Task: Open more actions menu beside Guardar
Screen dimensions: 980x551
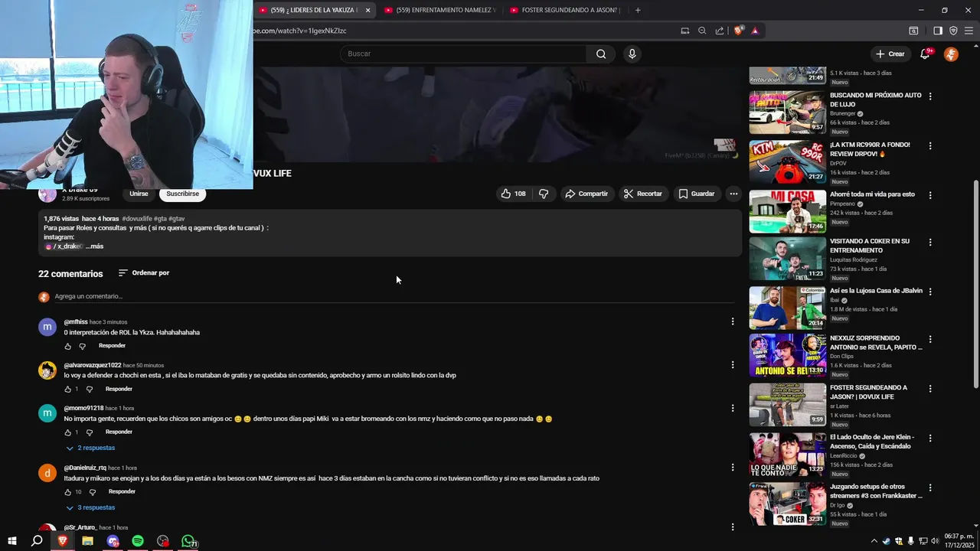Action: pyautogui.click(x=733, y=194)
